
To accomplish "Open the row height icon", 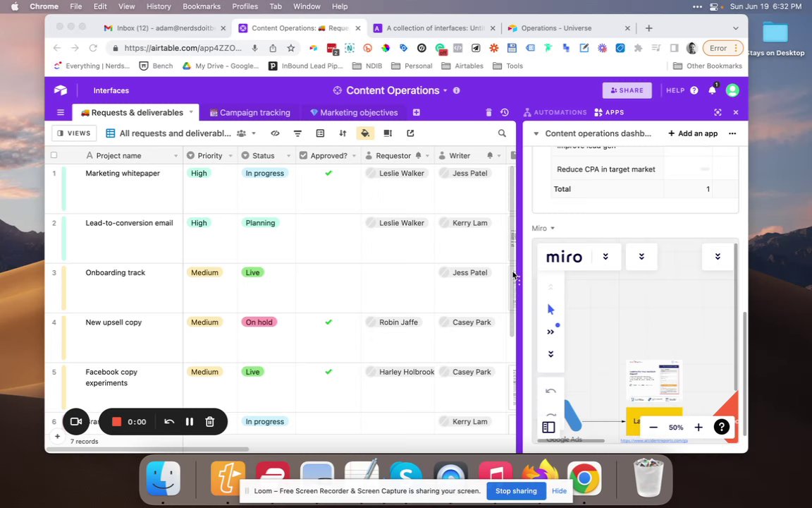I will pos(388,133).
